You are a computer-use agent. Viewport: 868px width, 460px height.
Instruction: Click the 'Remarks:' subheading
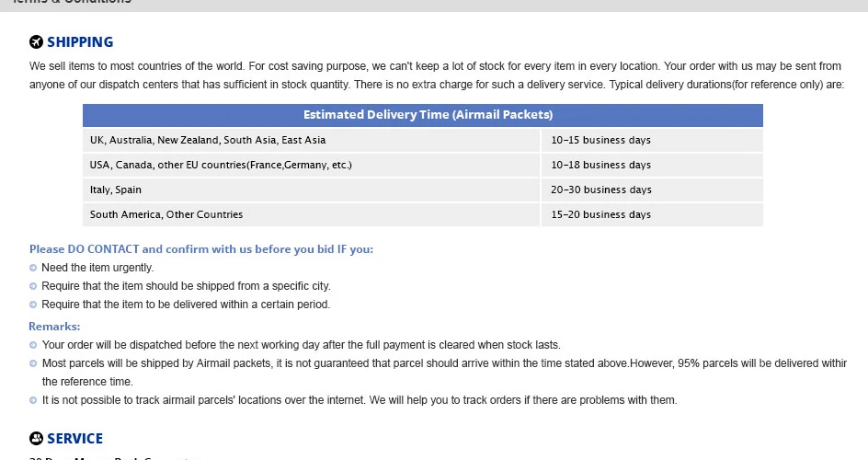click(x=54, y=326)
